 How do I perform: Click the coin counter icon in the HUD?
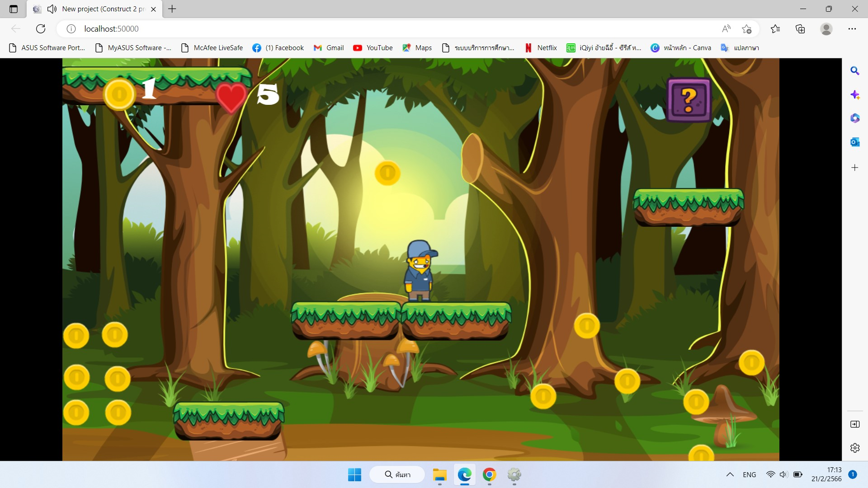(x=119, y=94)
